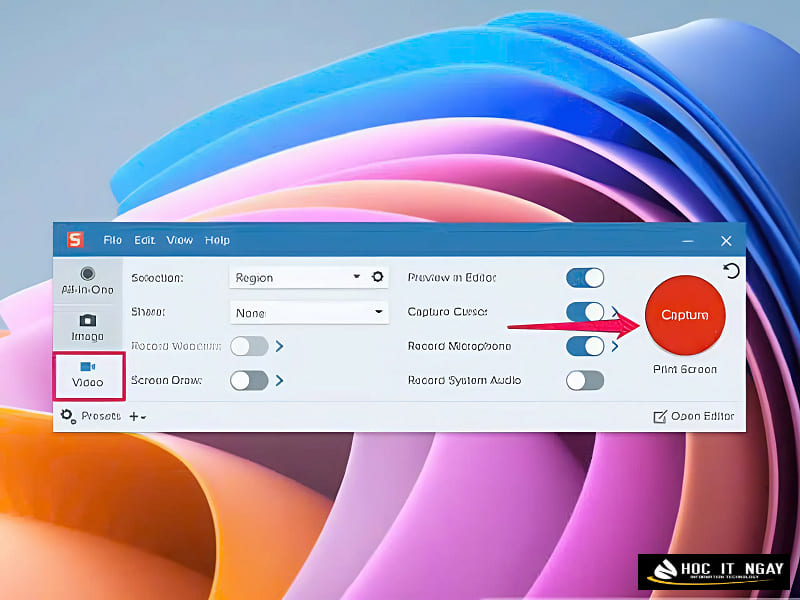Toggle the Record Microphone switch
The width and height of the screenshot is (800, 600).
tap(585, 346)
